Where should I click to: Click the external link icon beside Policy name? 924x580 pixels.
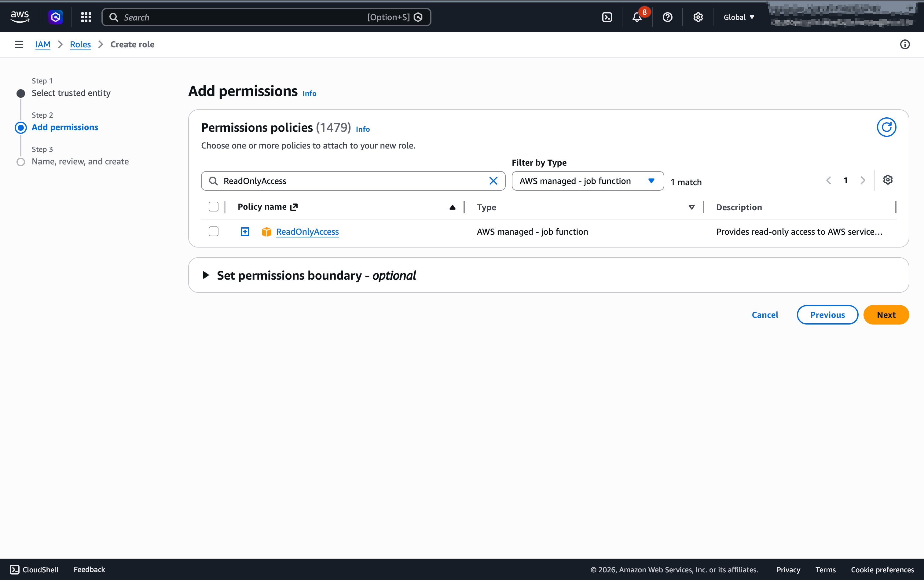click(x=294, y=207)
